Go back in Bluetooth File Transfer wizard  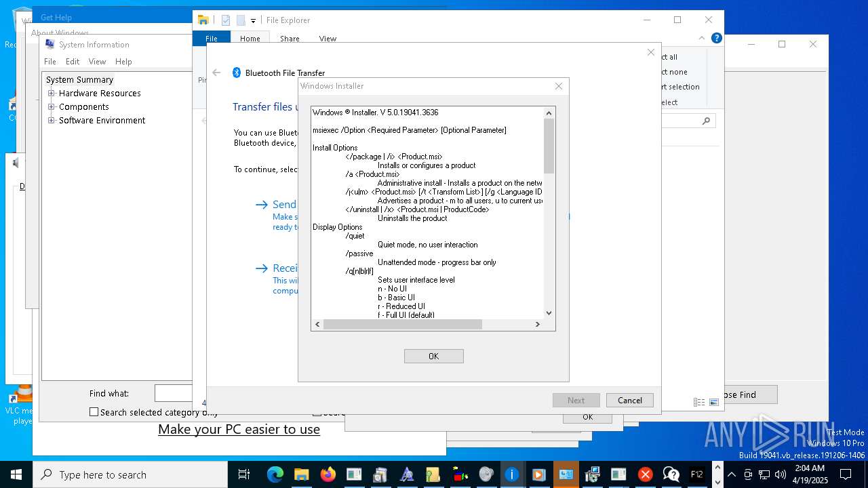click(x=216, y=73)
